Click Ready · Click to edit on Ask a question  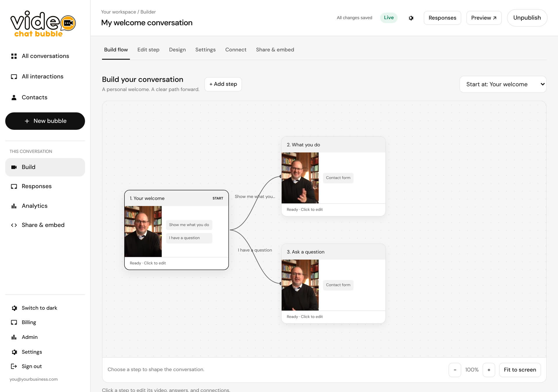point(305,317)
